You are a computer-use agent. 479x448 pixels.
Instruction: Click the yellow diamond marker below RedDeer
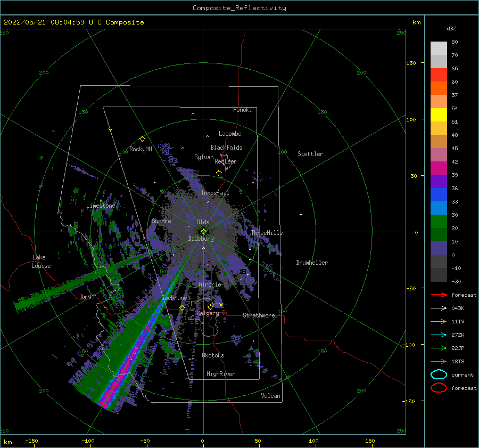click(x=219, y=173)
